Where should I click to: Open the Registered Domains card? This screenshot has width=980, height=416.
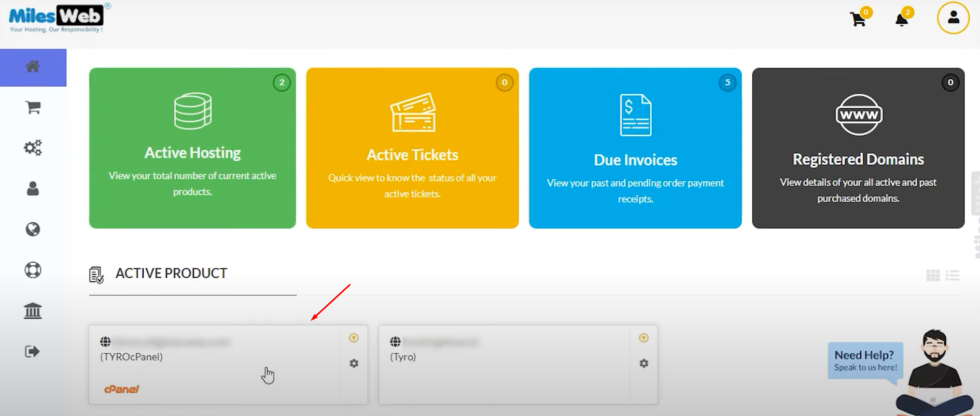click(858, 148)
